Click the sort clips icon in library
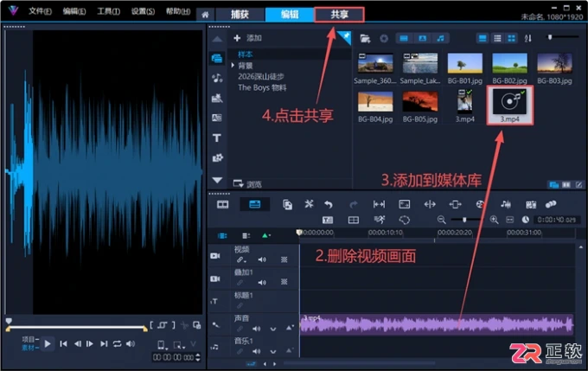588x371 pixels. tap(528, 38)
